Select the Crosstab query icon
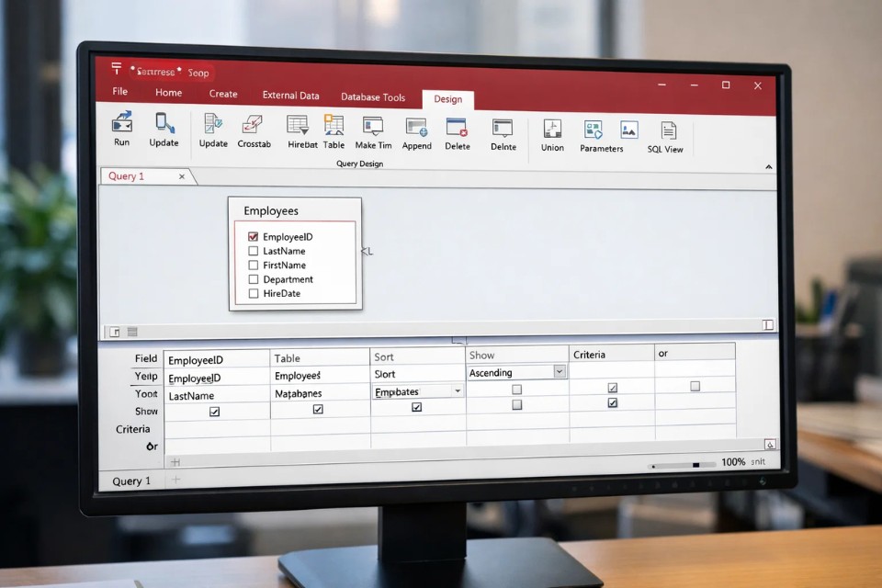This screenshot has width=882, height=588. 253,125
